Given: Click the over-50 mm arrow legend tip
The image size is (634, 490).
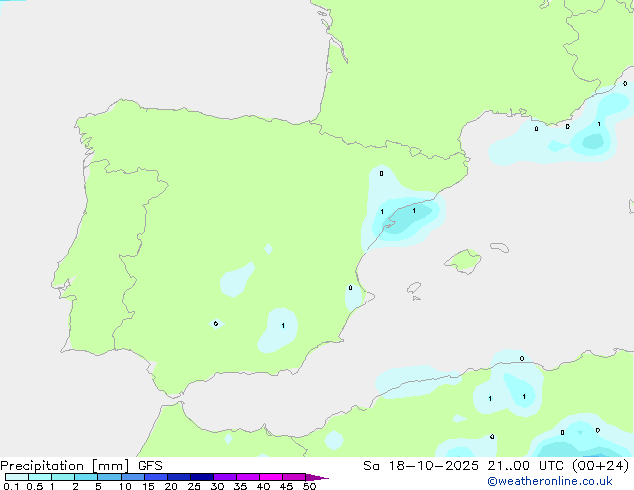Looking at the screenshot, I should (x=317, y=477).
